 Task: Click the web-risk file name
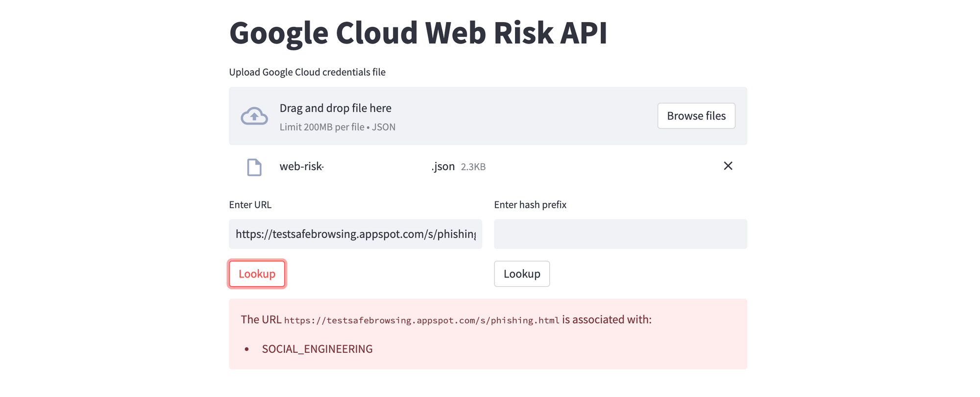click(x=367, y=166)
